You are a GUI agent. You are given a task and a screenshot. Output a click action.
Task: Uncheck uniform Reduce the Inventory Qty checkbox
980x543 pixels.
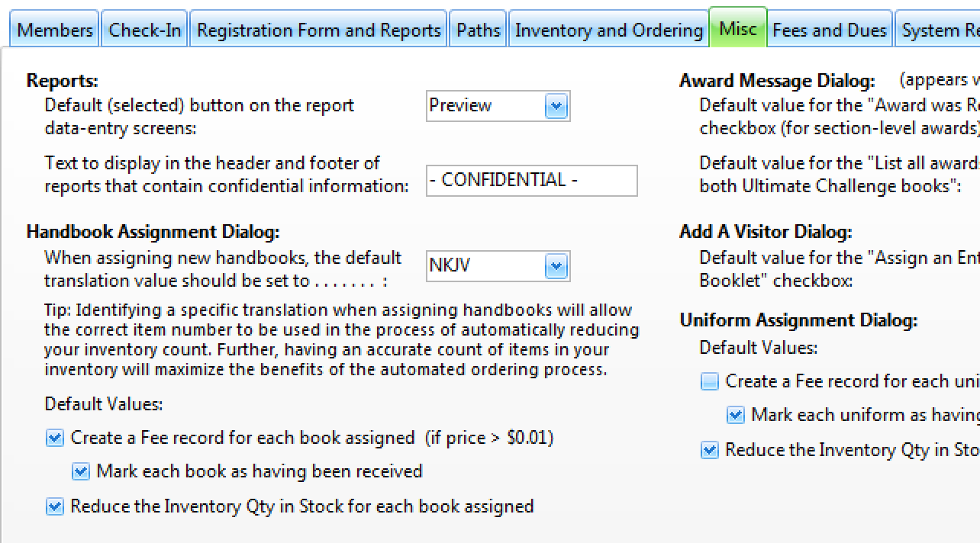point(710,450)
